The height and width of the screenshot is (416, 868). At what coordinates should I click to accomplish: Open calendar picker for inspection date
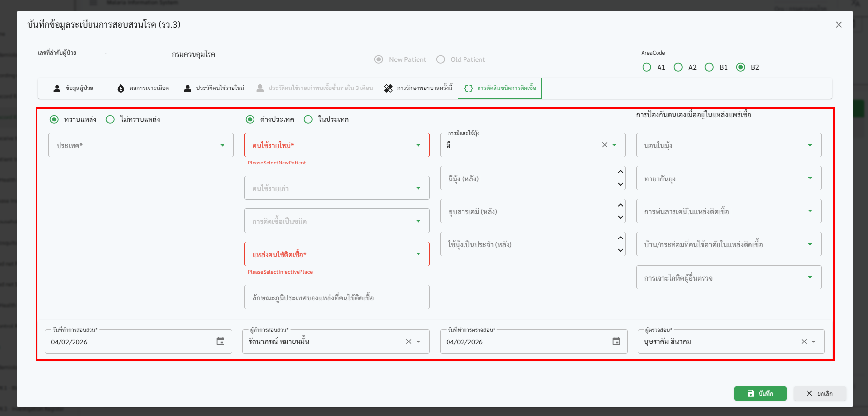(x=616, y=342)
